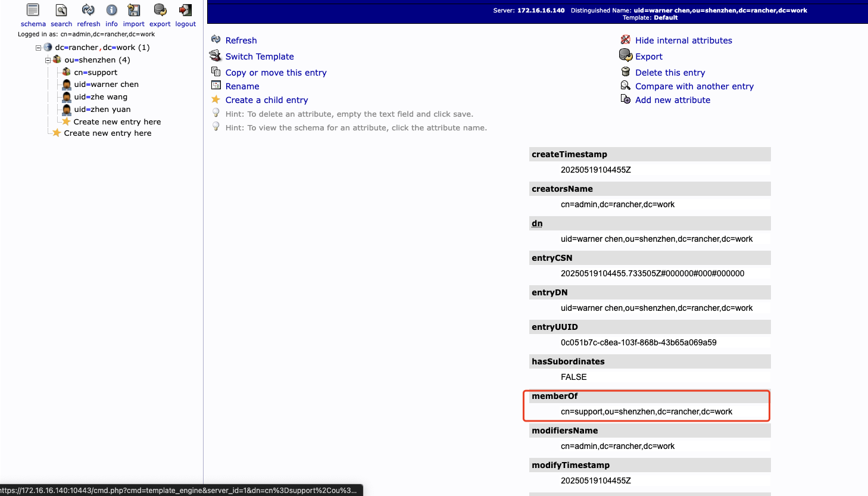Viewport: 868px width, 496px height.
Task: Collapse the ou=shenzhen branch
Action: tap(48, 60)
